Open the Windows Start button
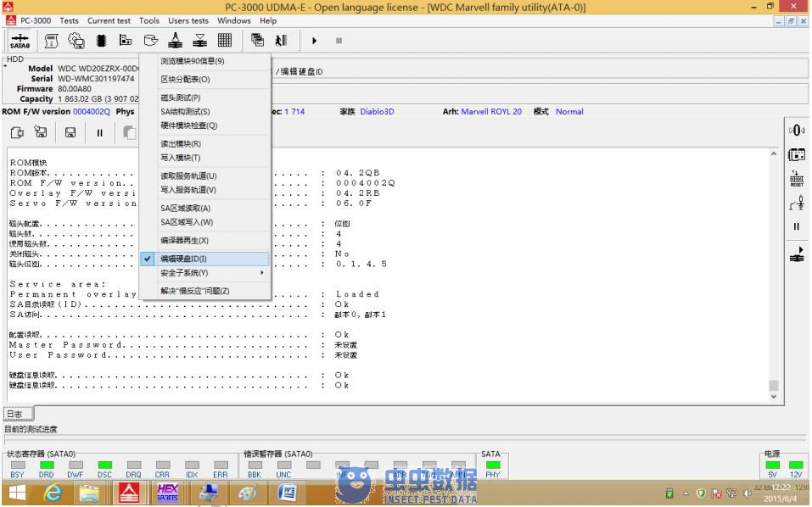Image resolution: width=812 pixels, height=507 pixels. [17, 493]
